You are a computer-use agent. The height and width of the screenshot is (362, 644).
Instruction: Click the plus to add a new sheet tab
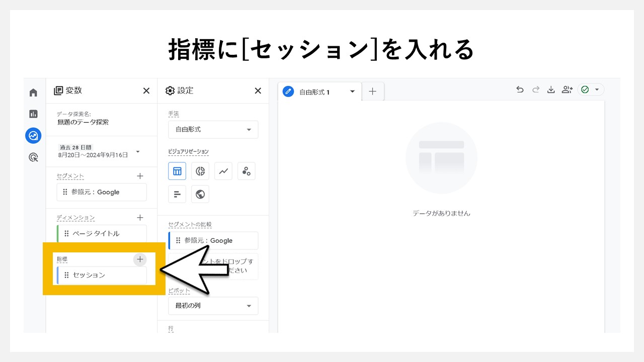[372, 92]
